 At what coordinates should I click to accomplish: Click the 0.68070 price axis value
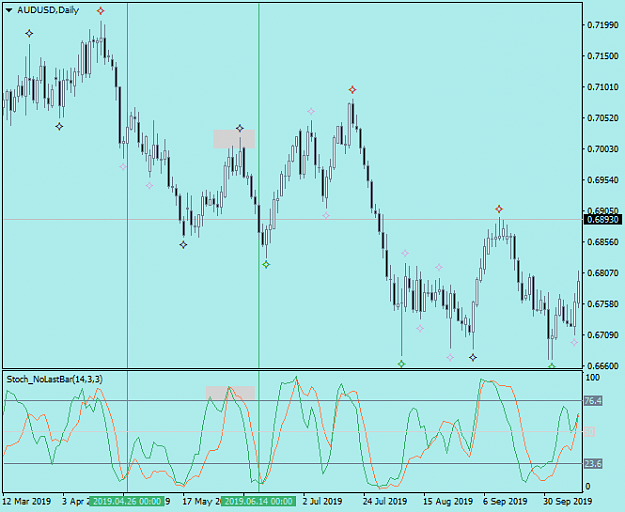click(602, 273)
